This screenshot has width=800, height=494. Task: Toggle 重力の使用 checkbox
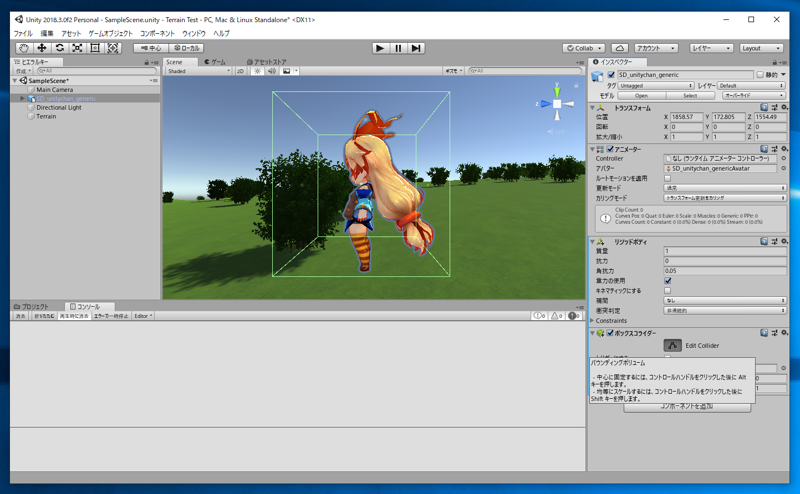pos(667,281)
